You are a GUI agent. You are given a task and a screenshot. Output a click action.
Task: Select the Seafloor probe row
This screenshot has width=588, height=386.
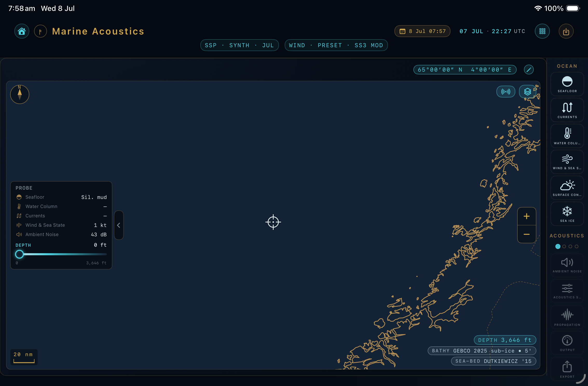[61, 197]
